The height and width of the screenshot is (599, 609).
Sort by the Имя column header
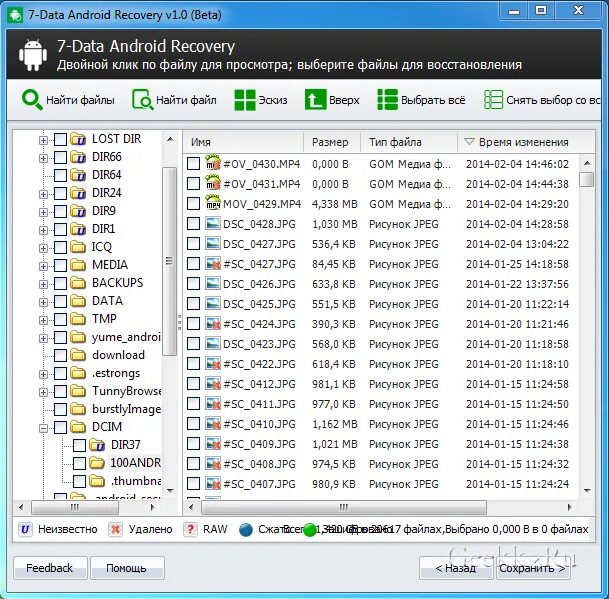click(243, 142)
